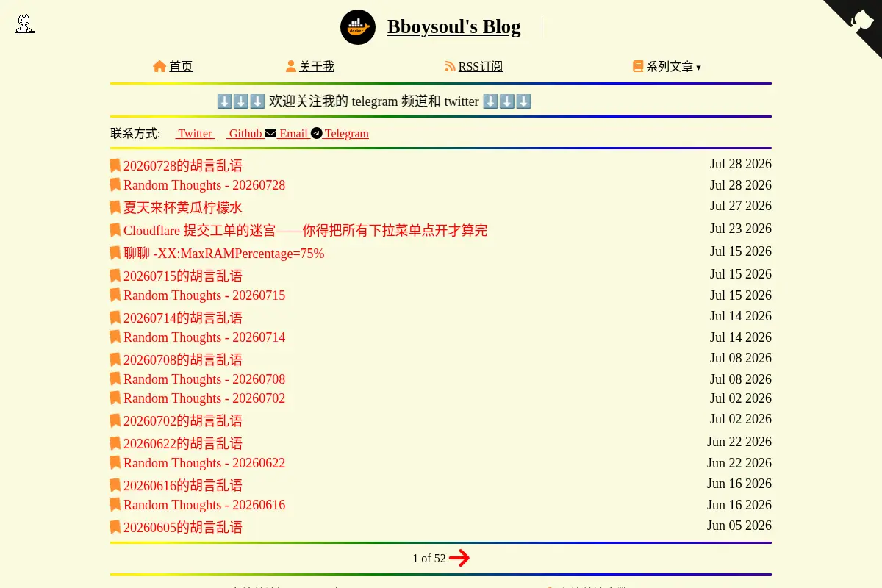The image size is (882, 588).
Task: Click the book icon beside 系列文章
Action: point(638,66)
